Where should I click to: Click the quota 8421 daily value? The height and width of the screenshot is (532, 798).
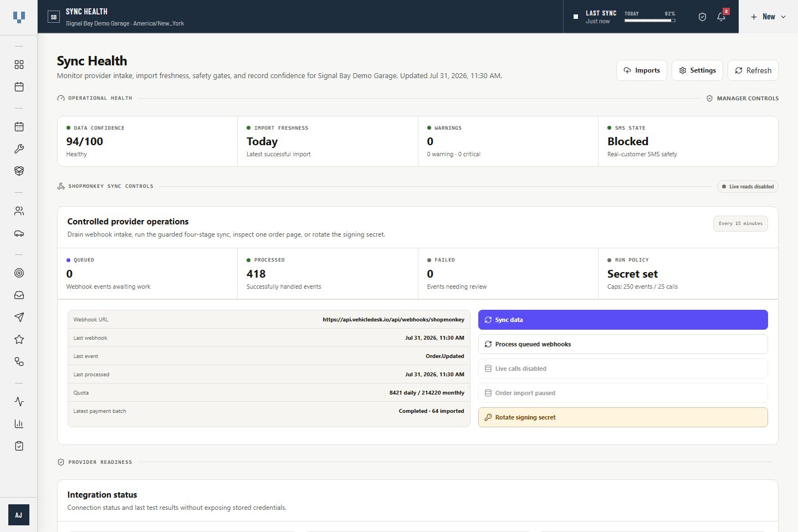[x=427, y=393]
